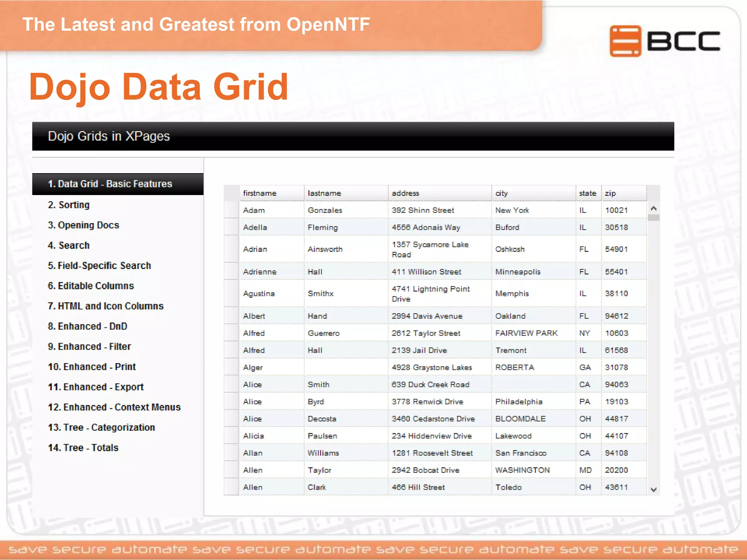747x560 pixels.
Task: Sort by the firstname column header
Action: coord(260,193)
